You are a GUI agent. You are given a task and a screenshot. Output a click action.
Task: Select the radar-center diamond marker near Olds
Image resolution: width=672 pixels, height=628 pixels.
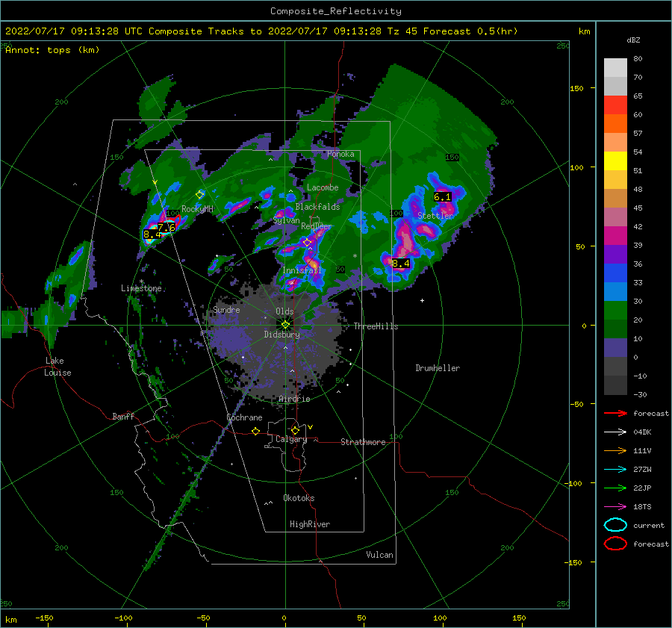point(285,325)
